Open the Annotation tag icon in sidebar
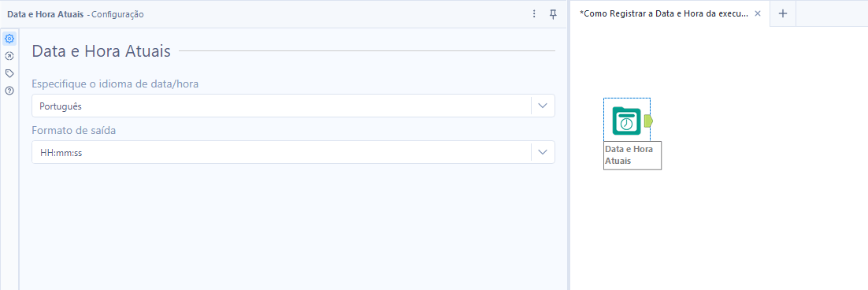The image size is (868, 290). [9, 73]
